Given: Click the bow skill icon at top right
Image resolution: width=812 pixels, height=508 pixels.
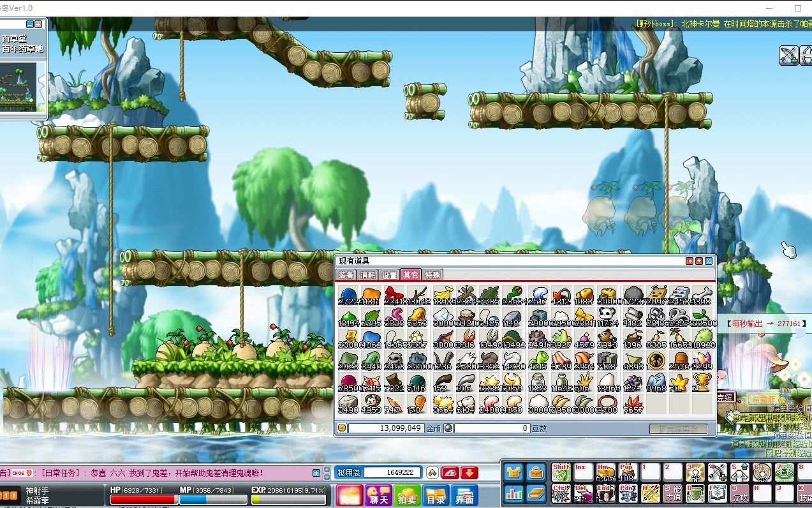Looking at the screenshot, I should point(789,56).
